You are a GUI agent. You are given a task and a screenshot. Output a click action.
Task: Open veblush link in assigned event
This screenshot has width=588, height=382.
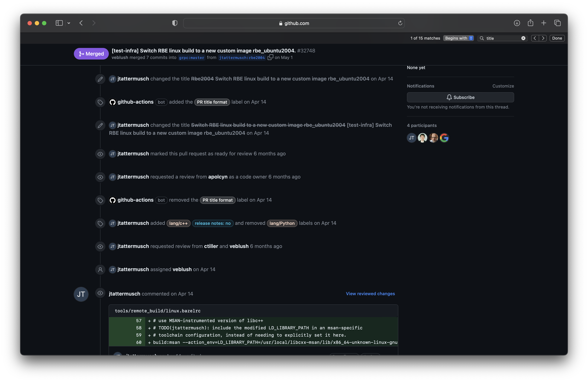[x=182, y=269]
